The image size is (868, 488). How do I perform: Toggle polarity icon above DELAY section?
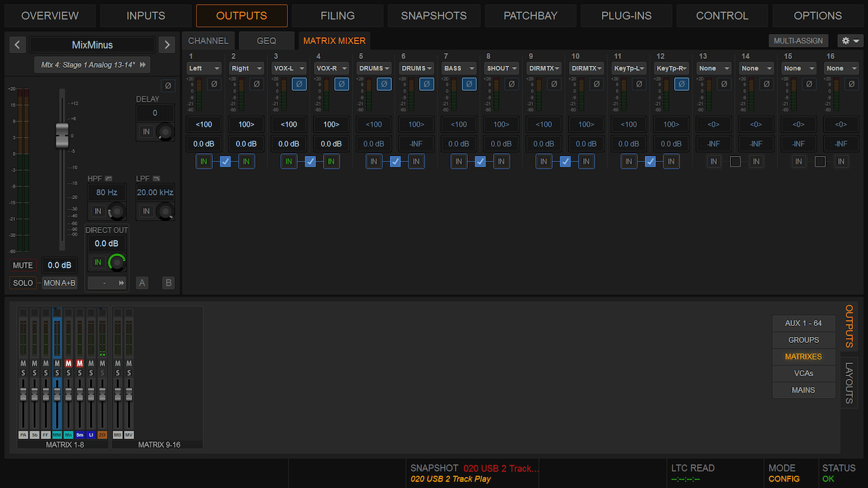point(167,86)
